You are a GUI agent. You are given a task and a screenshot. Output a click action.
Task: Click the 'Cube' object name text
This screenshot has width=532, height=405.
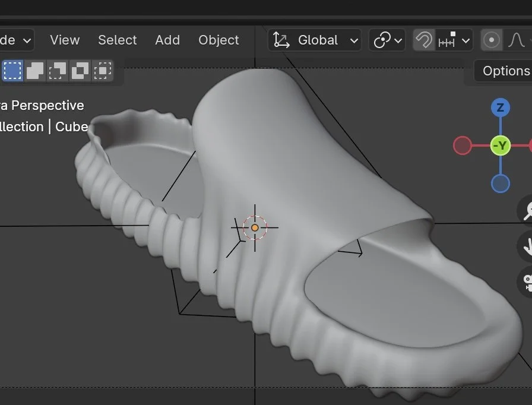pyautogui.click(x=72, y=127)
